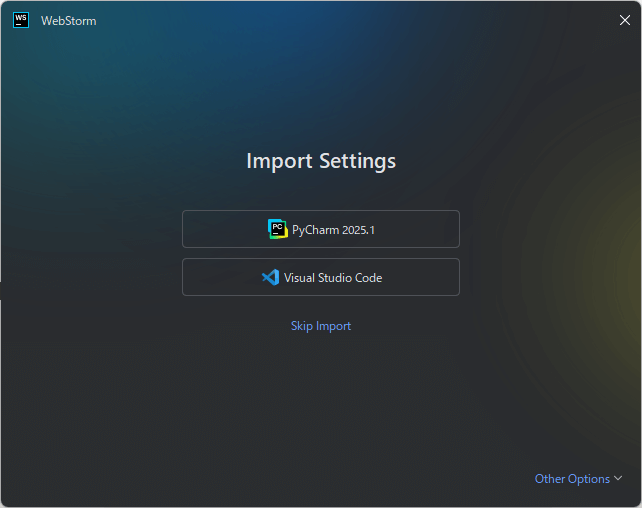Close the WebStorm import dialog
Viewport: 642px width, 508px height.
pyautogui.click(x=624, y=20)
